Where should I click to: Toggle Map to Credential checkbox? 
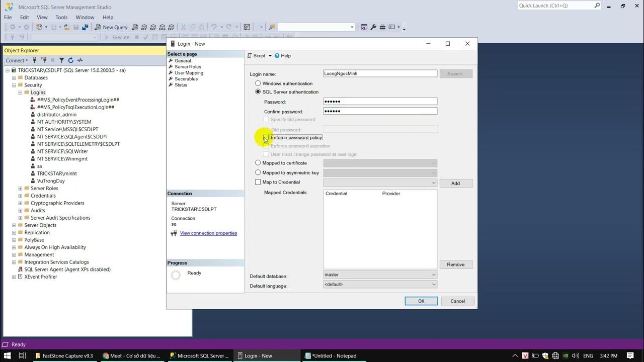point(258,182)
